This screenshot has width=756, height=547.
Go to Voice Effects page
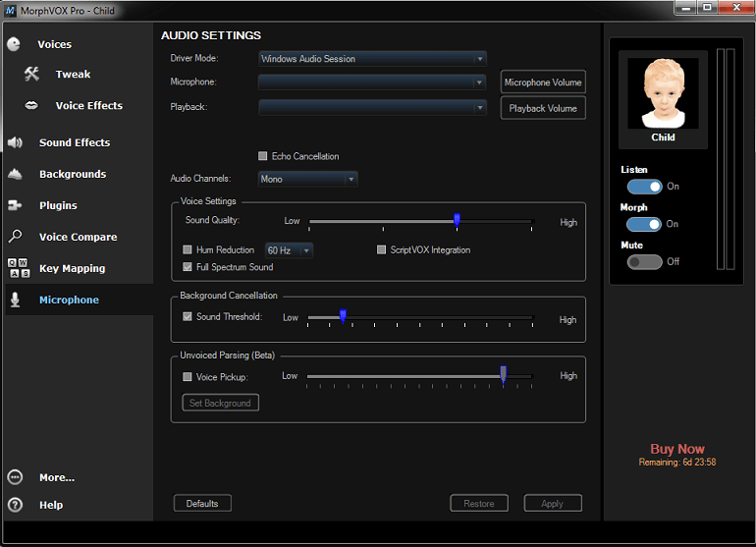88,106
